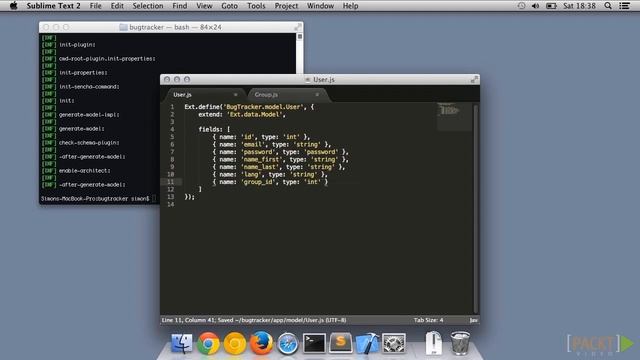Click the battery status icon
The image size is (640, 360).
click(x=551, y=6)
